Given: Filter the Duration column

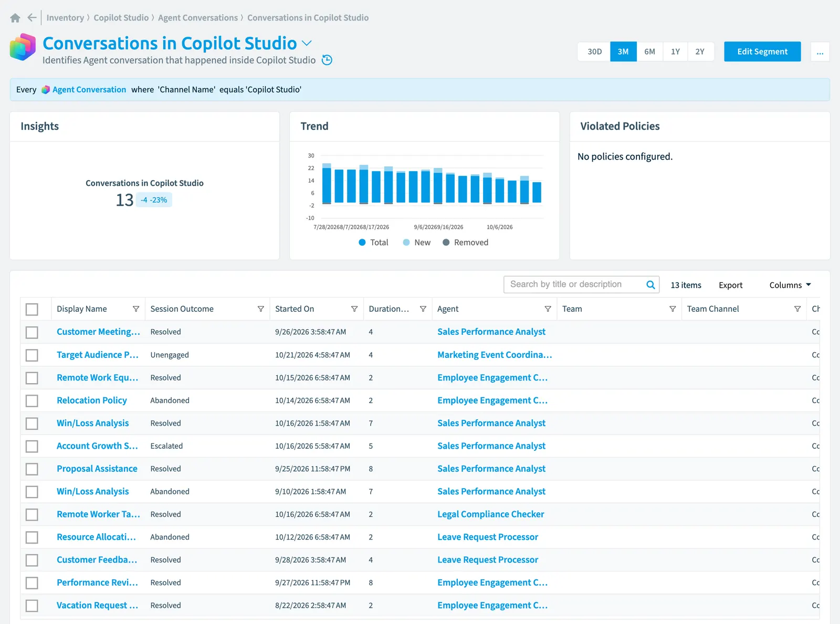Looking at the screenshot, I should pos(423,309).
